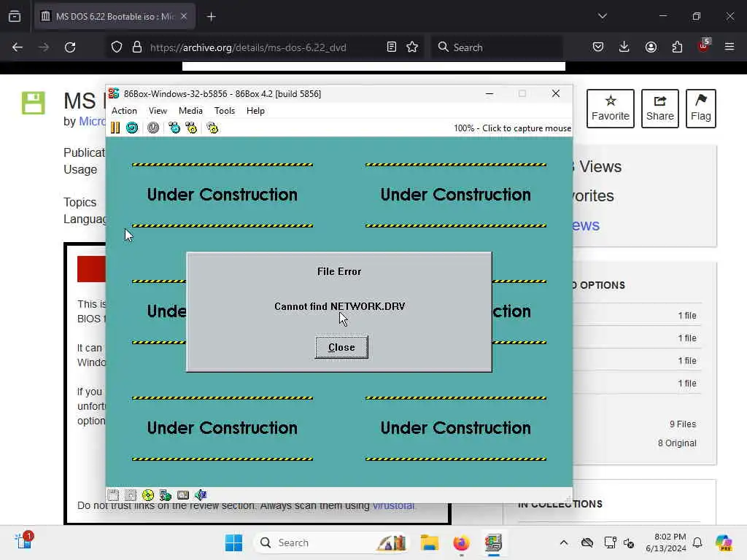Reload the archive.org page
This screenshot has height=560, width=747.
coord(70,47)
